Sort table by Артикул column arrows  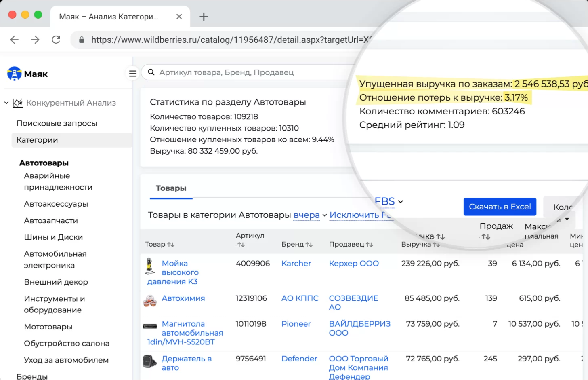(241, 245)
